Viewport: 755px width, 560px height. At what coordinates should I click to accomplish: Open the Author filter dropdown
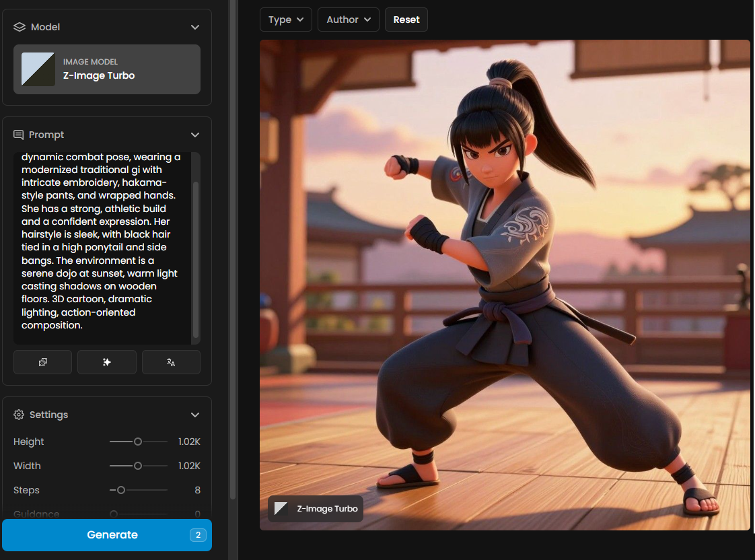(x=349, y=20)
